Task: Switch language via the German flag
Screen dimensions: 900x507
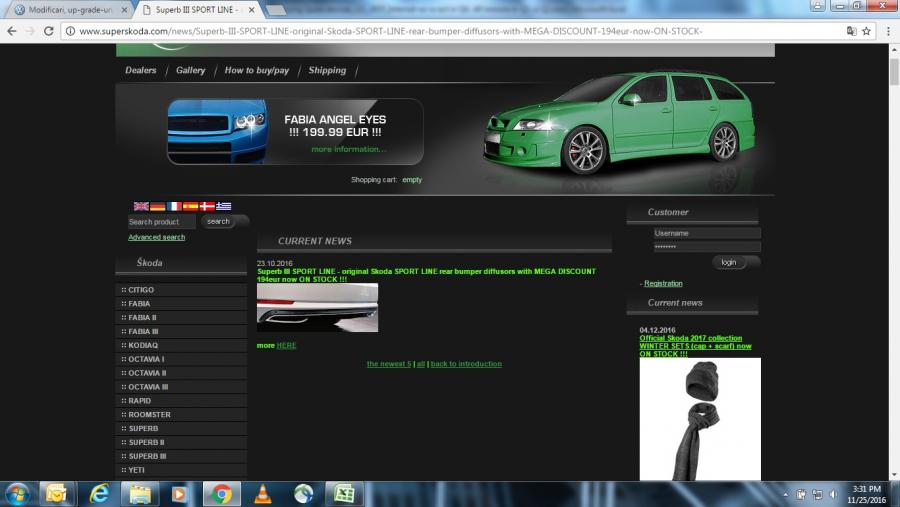Action: tap(158, 206)
